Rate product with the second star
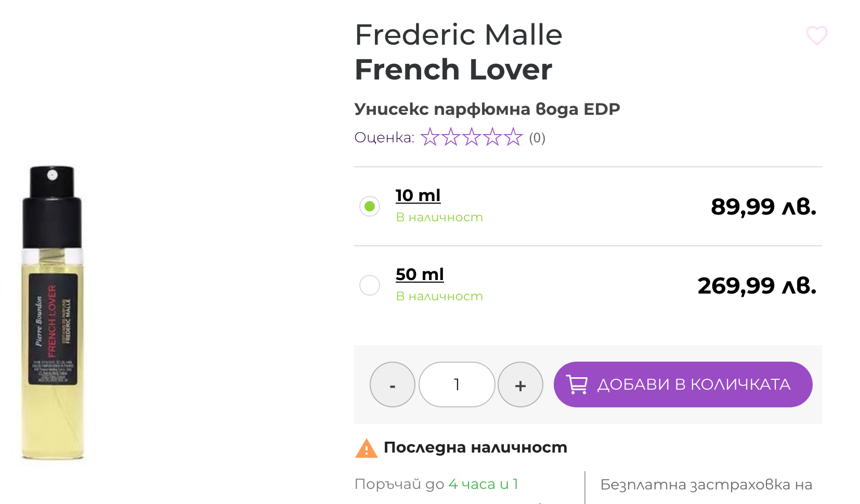 [451, 137]
